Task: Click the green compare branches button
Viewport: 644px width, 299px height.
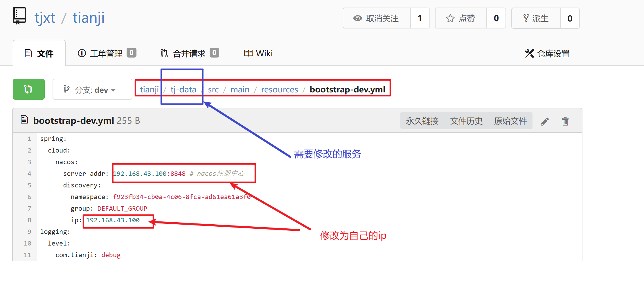Action: coord(29,89)
